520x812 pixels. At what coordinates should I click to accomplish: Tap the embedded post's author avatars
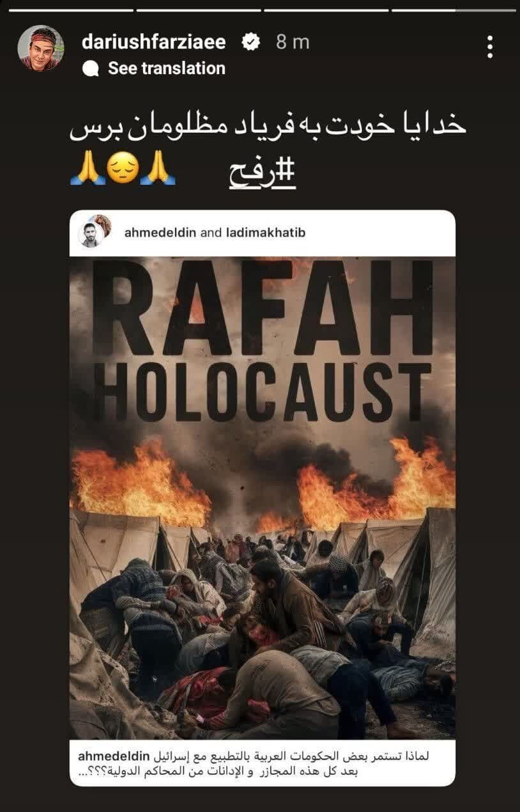click(95, 231)
